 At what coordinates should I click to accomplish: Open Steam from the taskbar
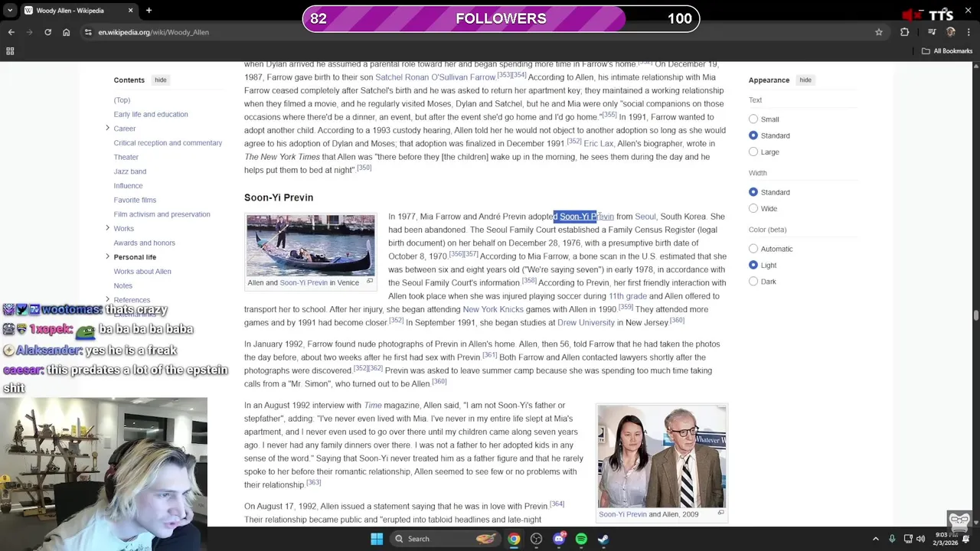pos(603,539)
